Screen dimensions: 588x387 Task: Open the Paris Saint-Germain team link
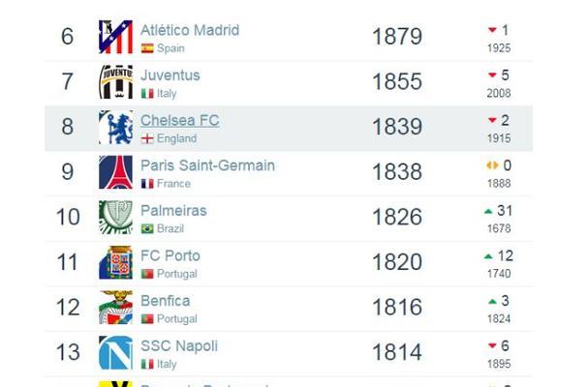click(207, 165)
